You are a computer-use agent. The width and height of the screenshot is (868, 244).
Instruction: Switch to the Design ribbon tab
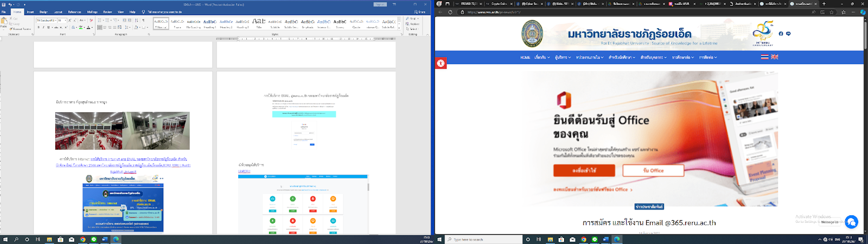pos(43,11)
